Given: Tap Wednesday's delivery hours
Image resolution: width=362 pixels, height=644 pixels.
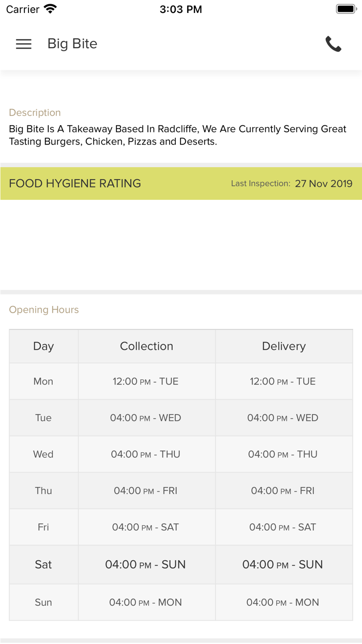Looking at the screenshot, I should 283,454.
